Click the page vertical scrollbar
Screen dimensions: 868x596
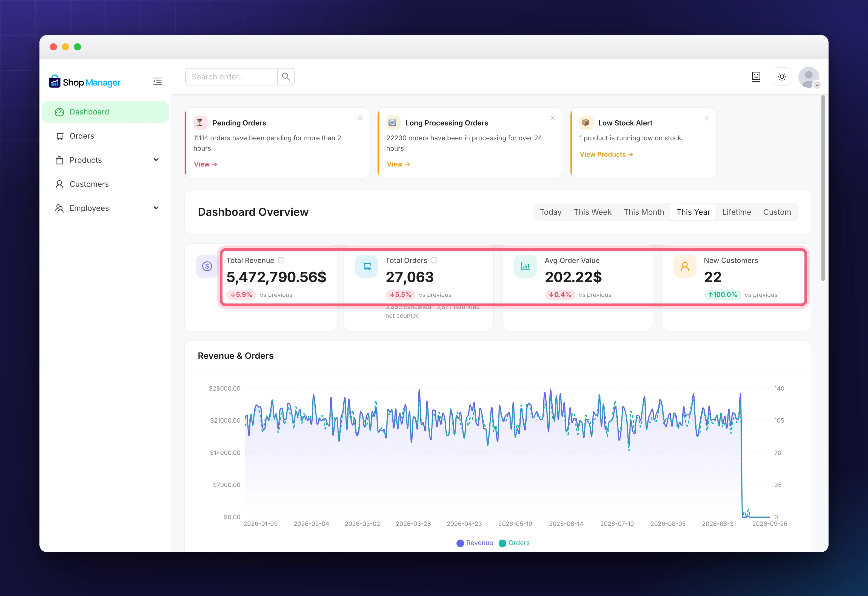point(823,188)
